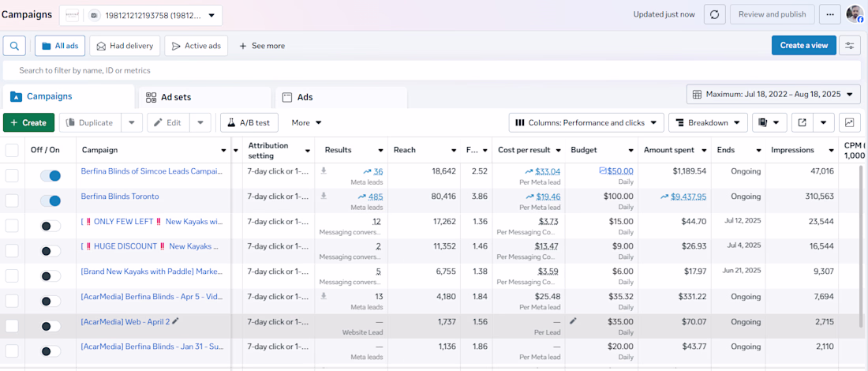Click the magnifier search icon button

tap(14, 46)
